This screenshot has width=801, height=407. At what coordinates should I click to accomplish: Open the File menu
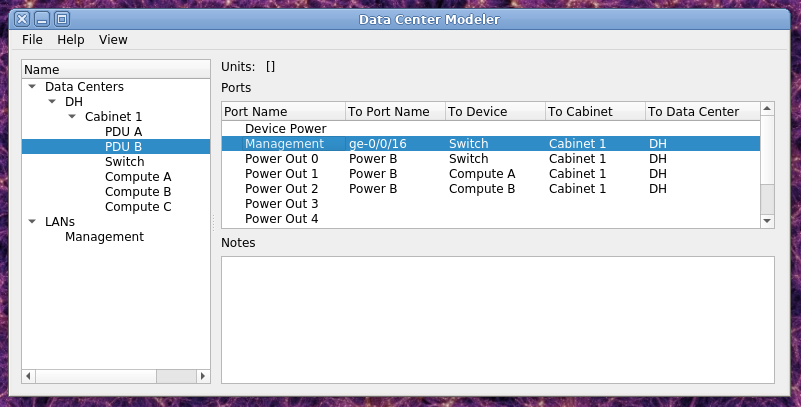32,40
